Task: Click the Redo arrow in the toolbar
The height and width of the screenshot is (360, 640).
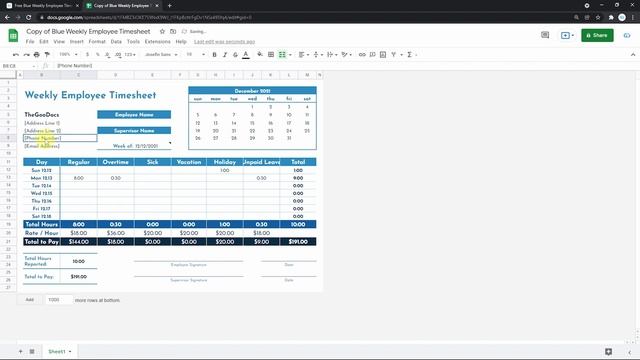Action: coord(27,55)
